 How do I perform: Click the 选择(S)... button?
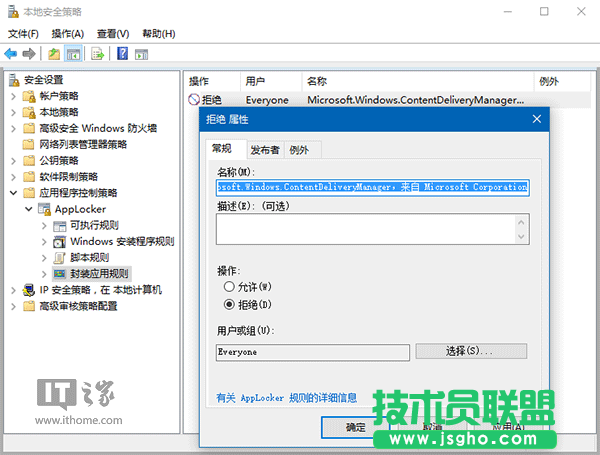pyautogui.click(x=470, y=352)
